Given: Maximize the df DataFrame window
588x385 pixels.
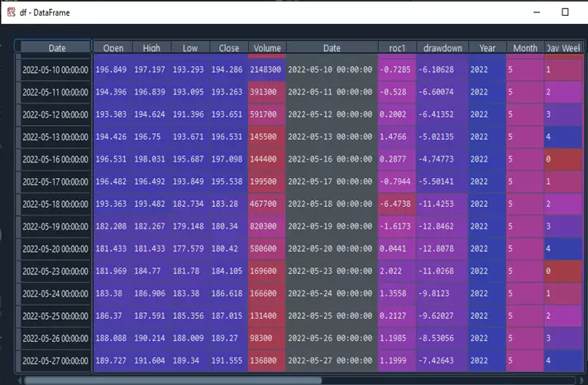Looking at the screenshot, I should 565,12.
